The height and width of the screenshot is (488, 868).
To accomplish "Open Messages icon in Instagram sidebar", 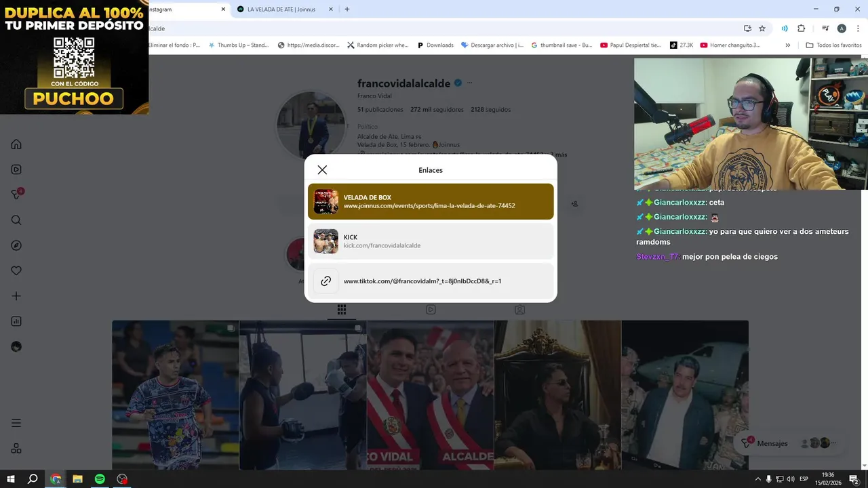I will [x=16, y=195].
